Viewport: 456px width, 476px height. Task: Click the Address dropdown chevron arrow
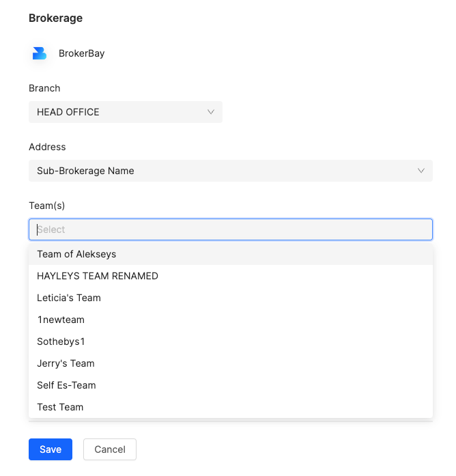click(421, 171)
